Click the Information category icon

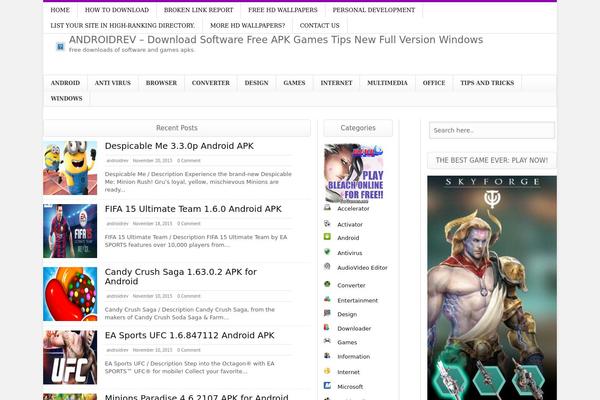(327, 356)
